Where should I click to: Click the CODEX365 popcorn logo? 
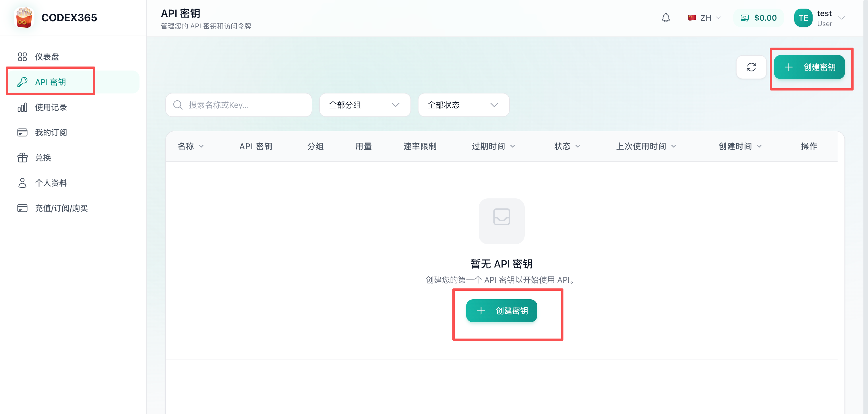(24, 17)
